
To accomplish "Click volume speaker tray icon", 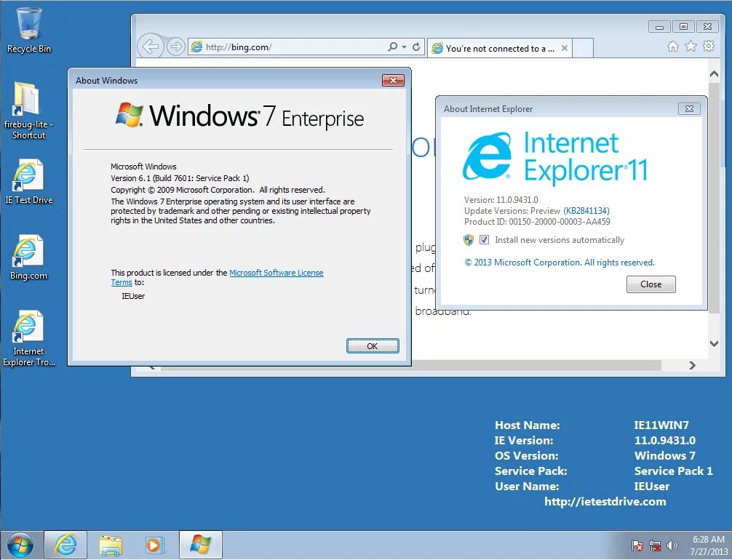I will (x=672, y=545).
